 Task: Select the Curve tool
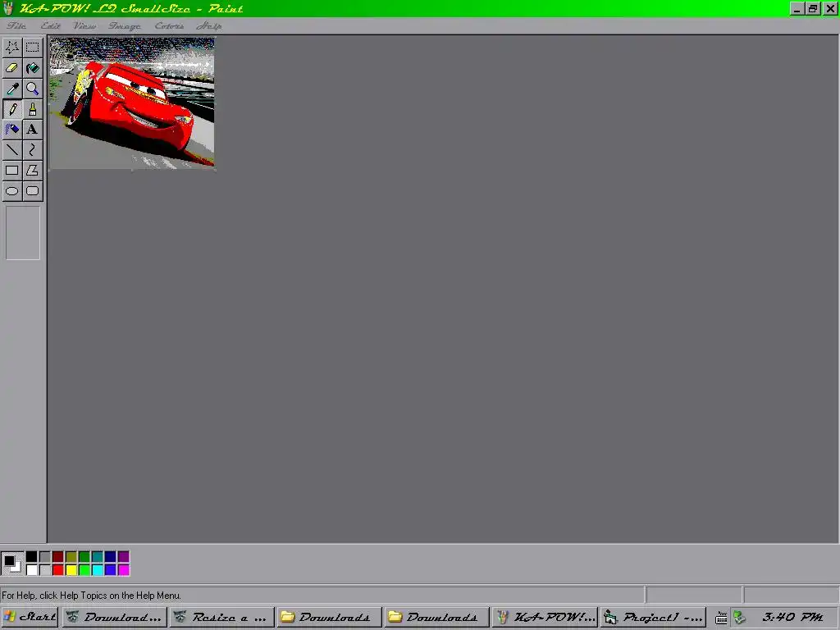click(x=32, y=150)
